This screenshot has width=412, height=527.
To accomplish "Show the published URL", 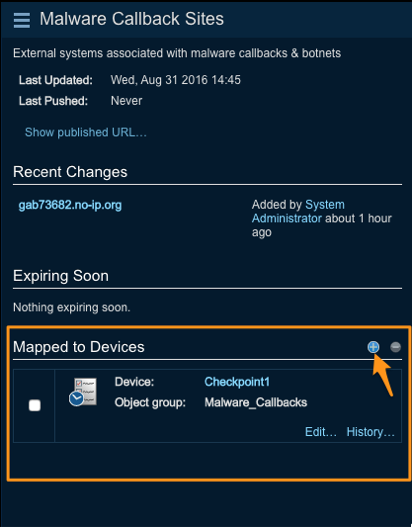I will [86, 132].
